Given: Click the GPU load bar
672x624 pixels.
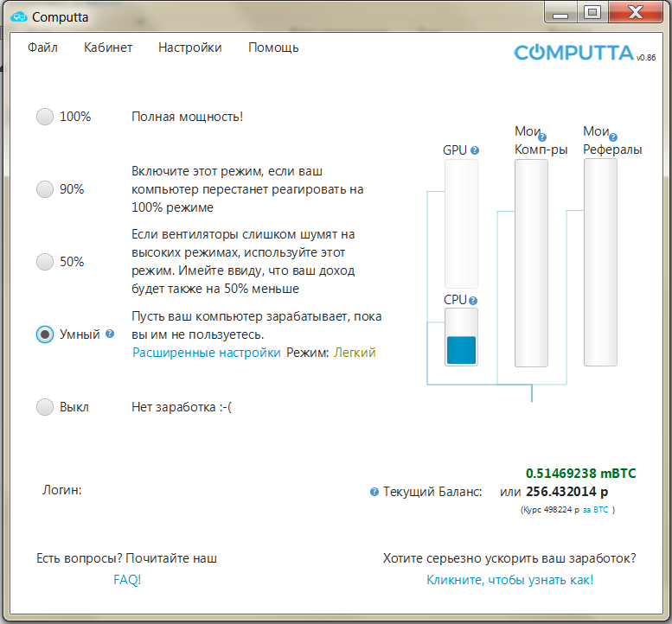Looking at the screenshot, I should click(461, 224).
